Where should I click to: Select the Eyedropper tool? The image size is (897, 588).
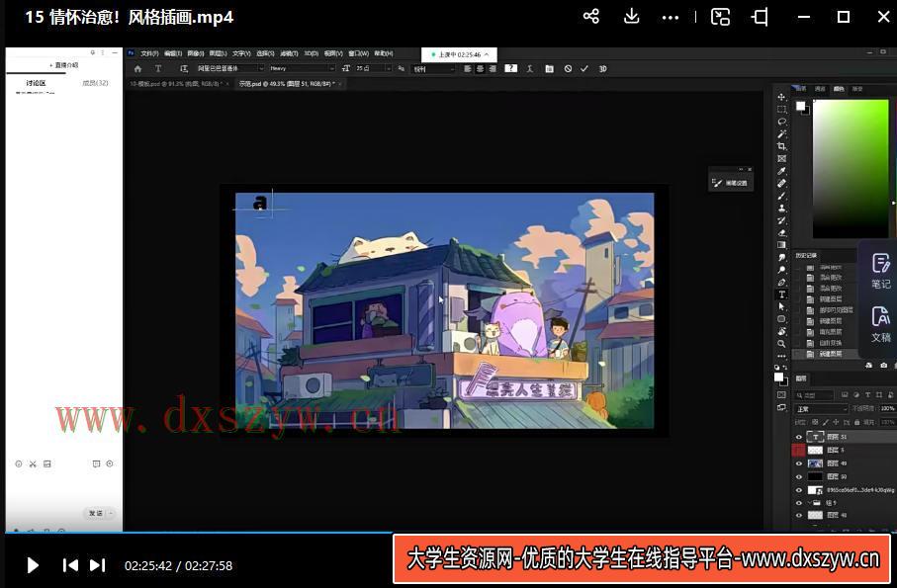[781, 171]
